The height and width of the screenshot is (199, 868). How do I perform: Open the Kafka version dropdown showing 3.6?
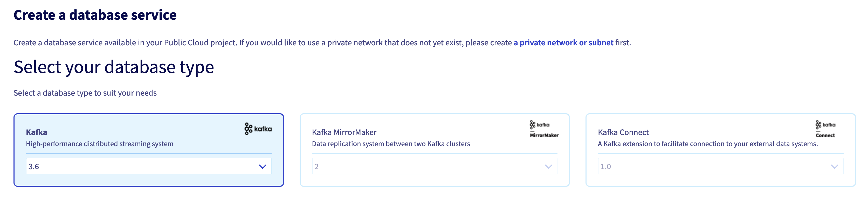click(148, 166)
